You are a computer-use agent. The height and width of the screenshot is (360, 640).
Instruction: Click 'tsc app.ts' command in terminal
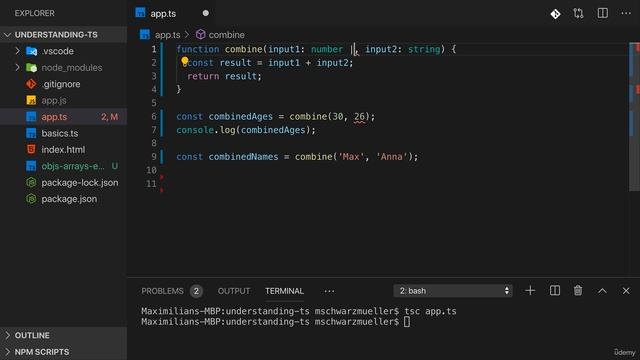point(430,311)
